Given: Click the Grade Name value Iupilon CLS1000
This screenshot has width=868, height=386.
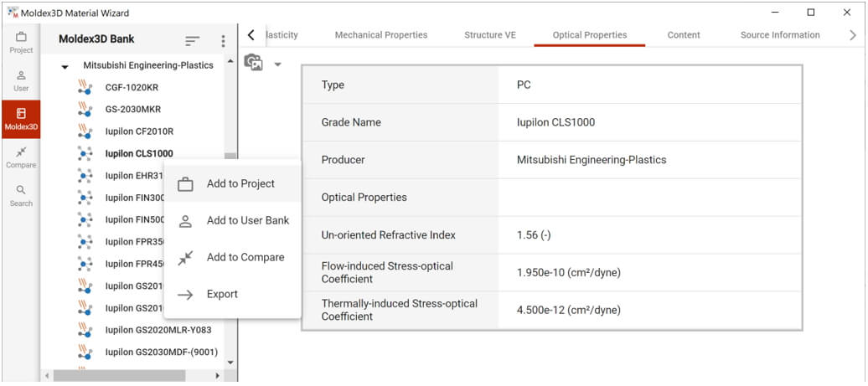Looking at the screenshot, I should pyautogui.click(x=555, y=122).
